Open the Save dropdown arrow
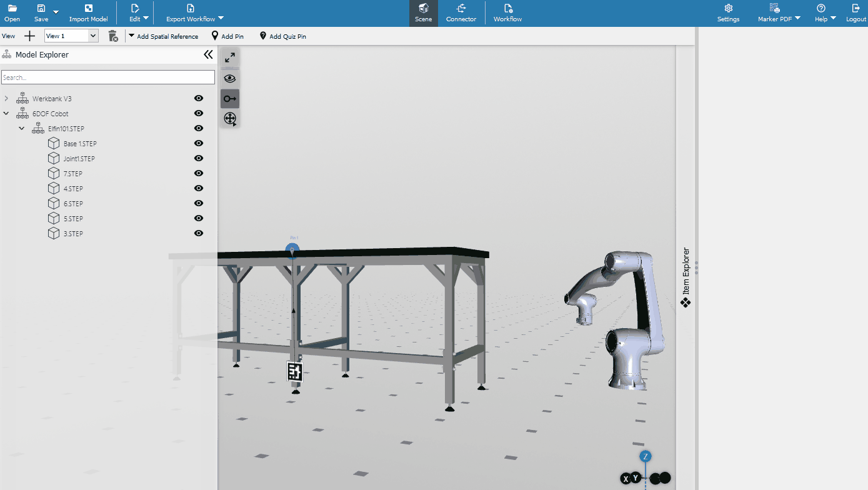 click(x=56, y=12)
